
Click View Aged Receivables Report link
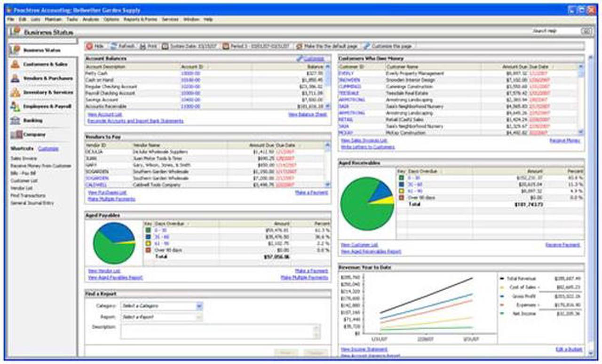pyautogui.click(x=371, y=252)
